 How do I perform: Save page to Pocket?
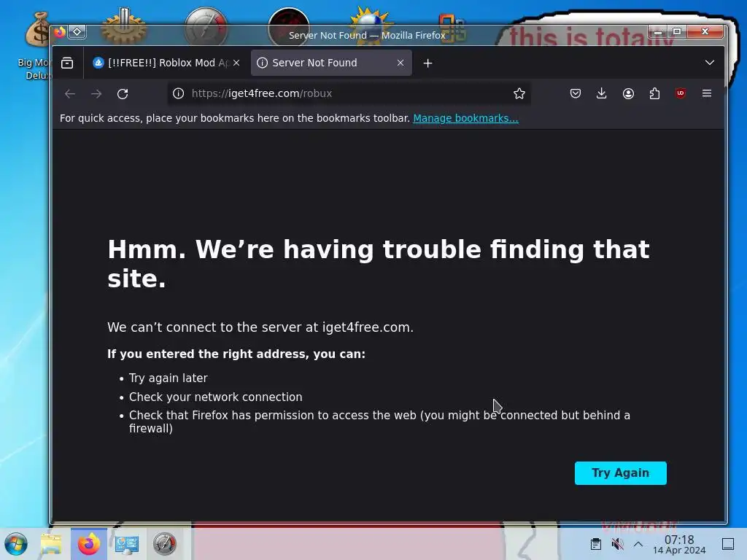pos(576,94)
